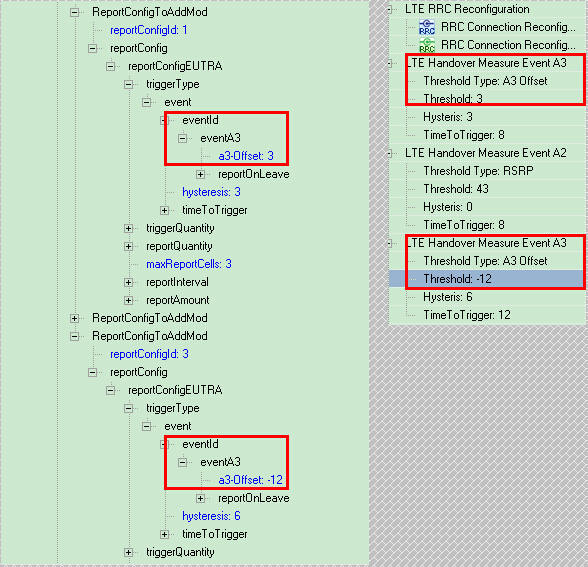The image size is (588, 567).
Task: Select the a3-Offset: -12 value
Action: coord(250,480)
